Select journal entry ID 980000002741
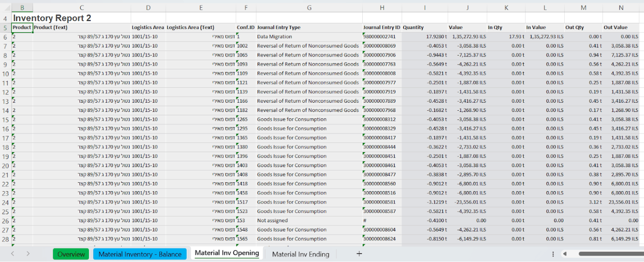Image resolution: width=644 pixels, height=262 pixels. [382, 37]
